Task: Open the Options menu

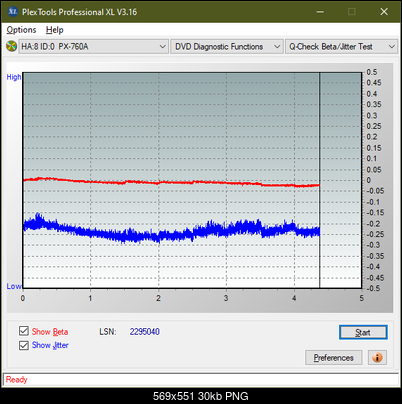Action: (x=21, y=30)
